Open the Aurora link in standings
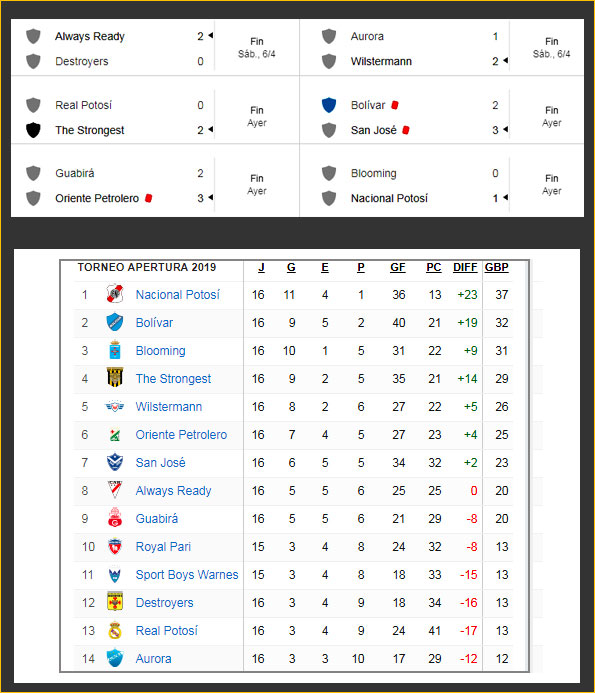 pyautogui.click(x=153, y=659)
